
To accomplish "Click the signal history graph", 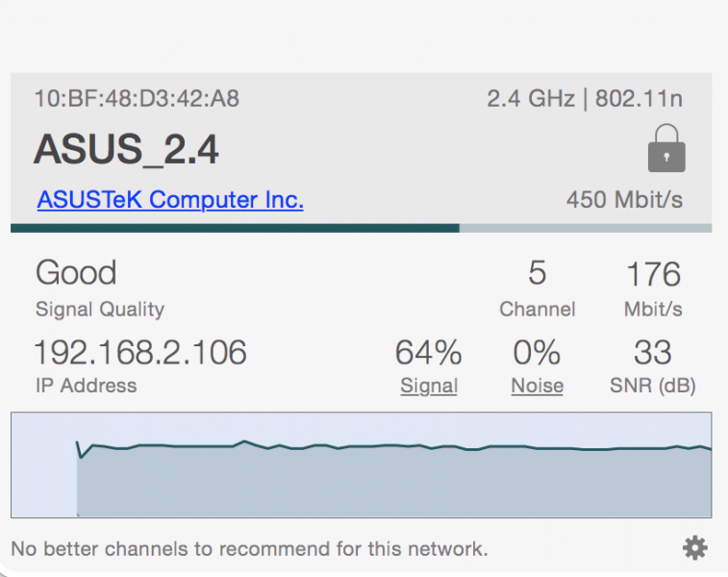I will point(362,464).
